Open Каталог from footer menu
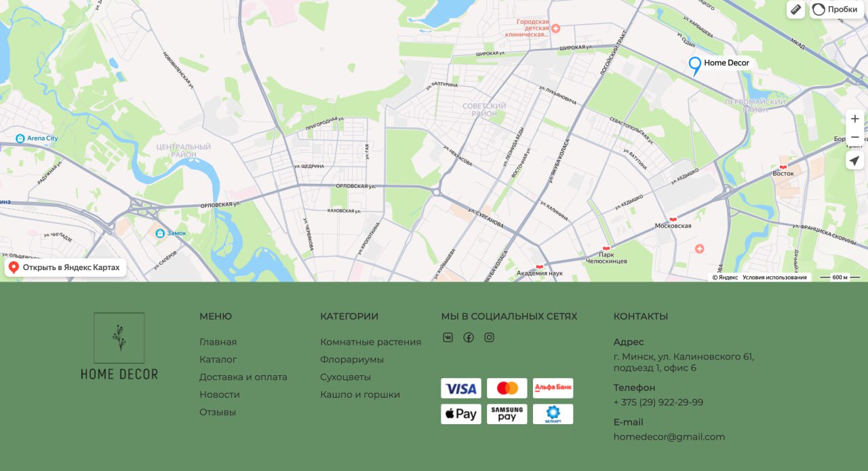This screenshot has width=868, height=471. click(x=218, y=360)
